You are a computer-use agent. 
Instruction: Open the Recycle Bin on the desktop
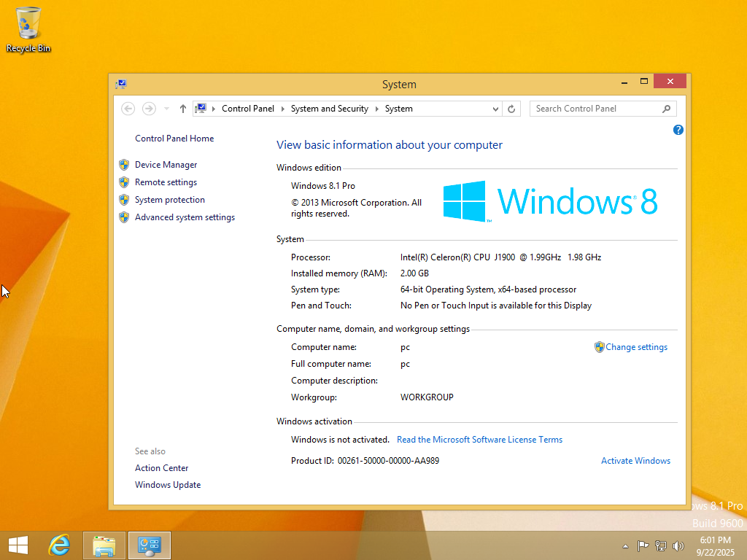pos(28,29)
